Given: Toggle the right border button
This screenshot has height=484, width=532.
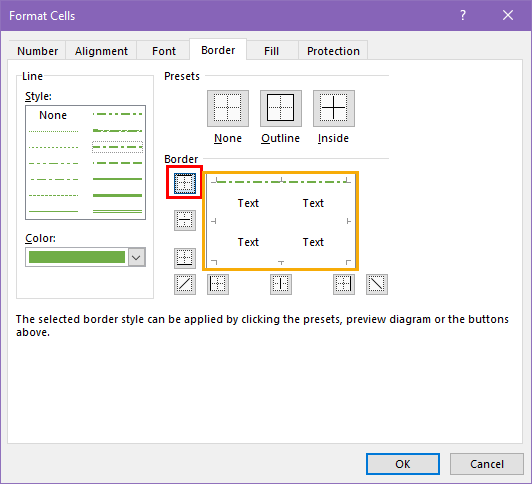Looking at the screenshot, I should [344, 284].
